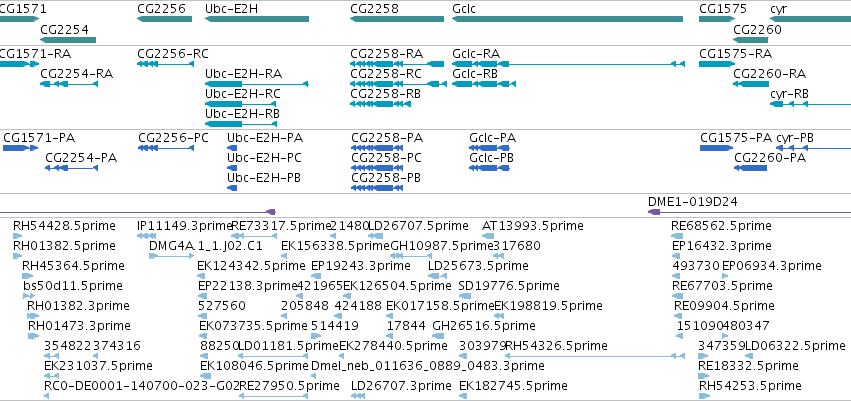Select transcript cyr-RB
Image resolution: width=851 pixels, height=401 pixels.
[x=810, y=104]
